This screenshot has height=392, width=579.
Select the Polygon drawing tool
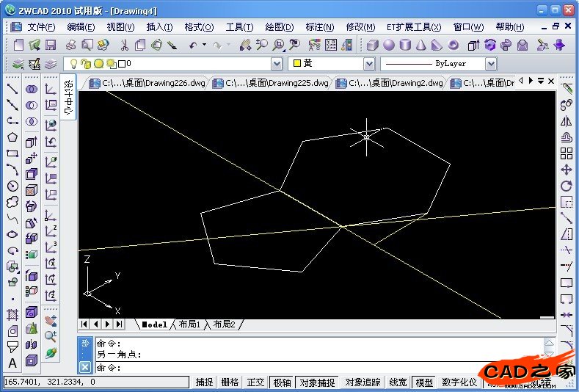tap(12, 137)
